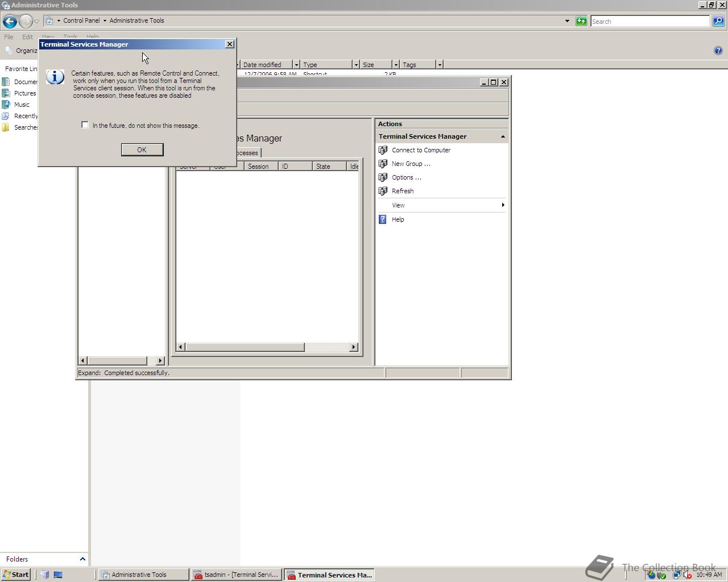Select the Processes tab

(248, 153)
